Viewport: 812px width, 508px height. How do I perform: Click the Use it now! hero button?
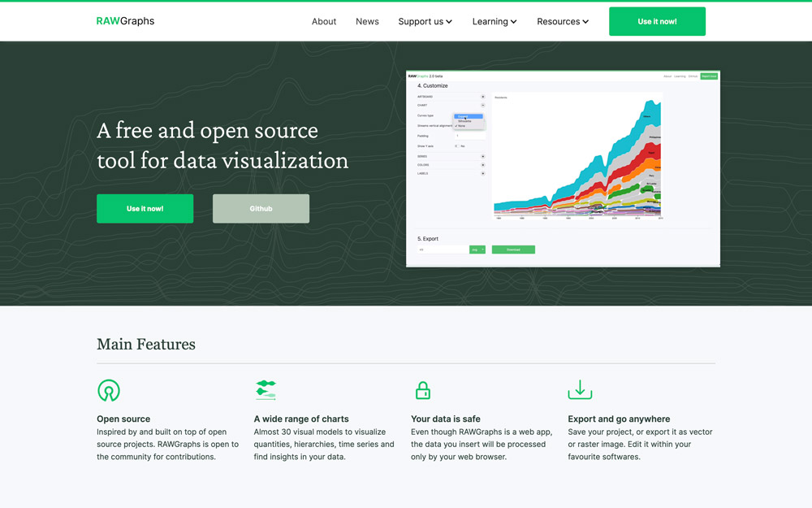pos(145,209)
